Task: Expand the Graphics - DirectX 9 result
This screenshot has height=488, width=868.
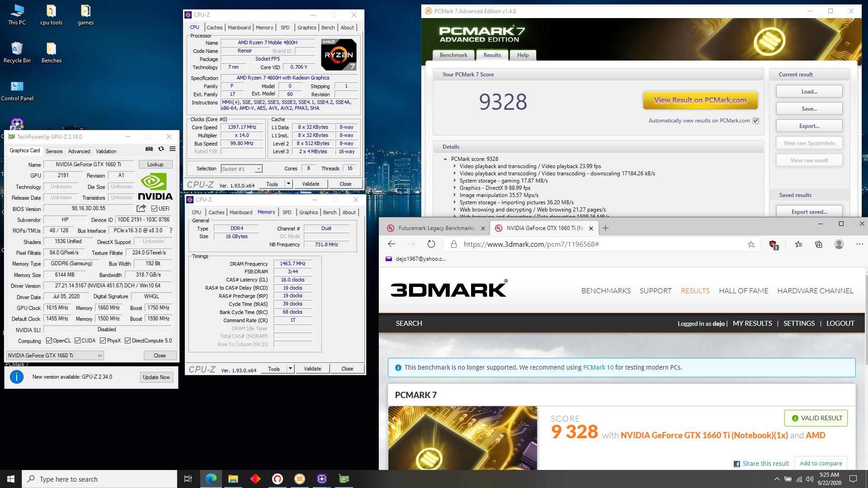Action: (x=455, y=188)
